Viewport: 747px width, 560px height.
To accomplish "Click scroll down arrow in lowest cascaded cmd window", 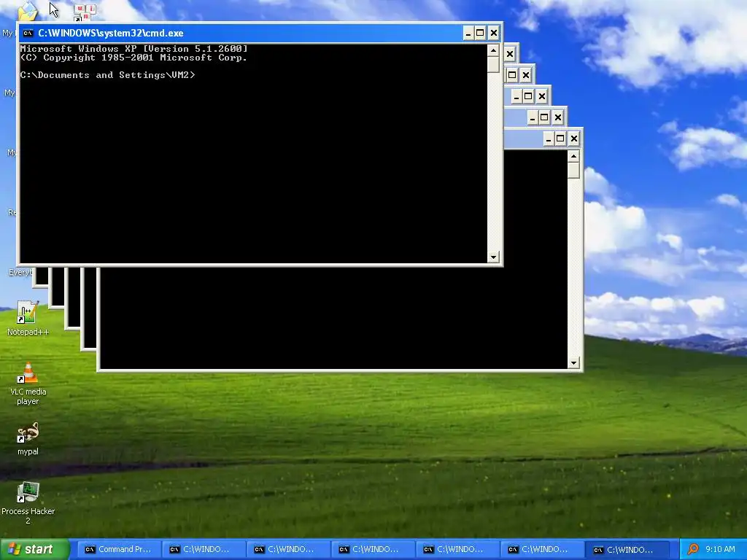I will [x=573, y=363].
